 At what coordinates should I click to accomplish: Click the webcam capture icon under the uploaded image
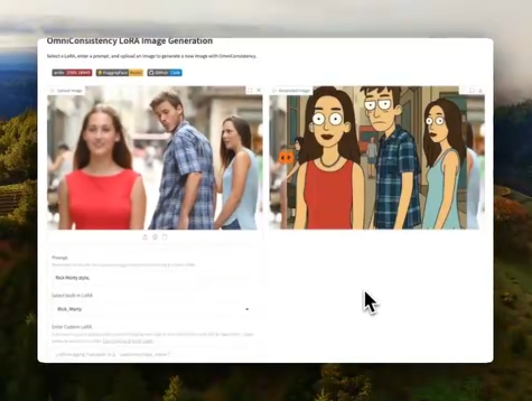155,237
